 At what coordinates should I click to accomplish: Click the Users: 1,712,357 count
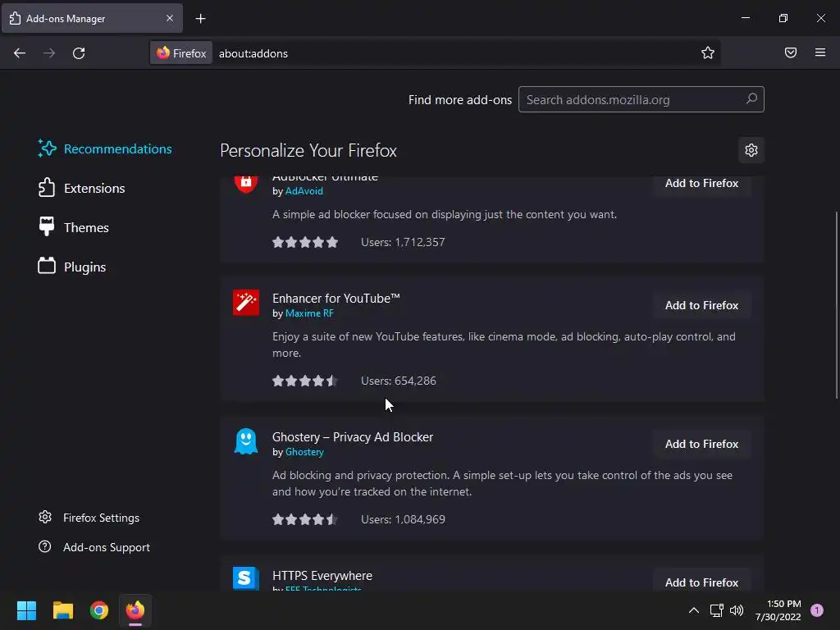(403, 242)
